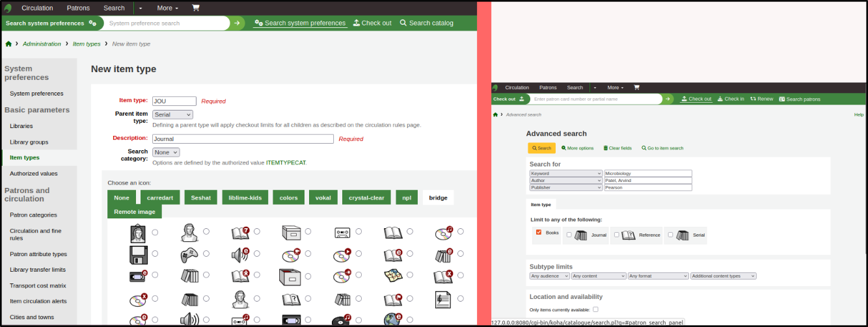Check the Reference item type checkbox
This screenshot has width=868, height=327.
coord(616,235)
